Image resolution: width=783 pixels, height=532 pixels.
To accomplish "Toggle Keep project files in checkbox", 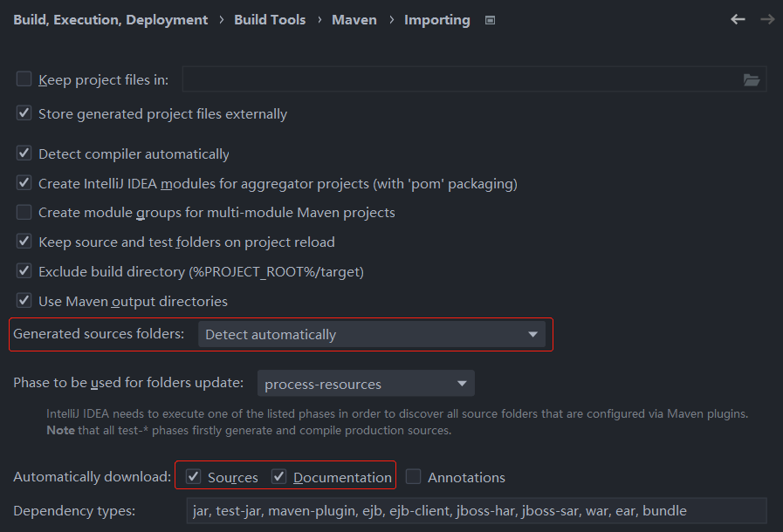I will [x=24, y=79].
